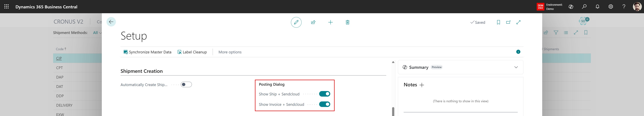
Task: Open Setup page in new window
Action: 508,22
